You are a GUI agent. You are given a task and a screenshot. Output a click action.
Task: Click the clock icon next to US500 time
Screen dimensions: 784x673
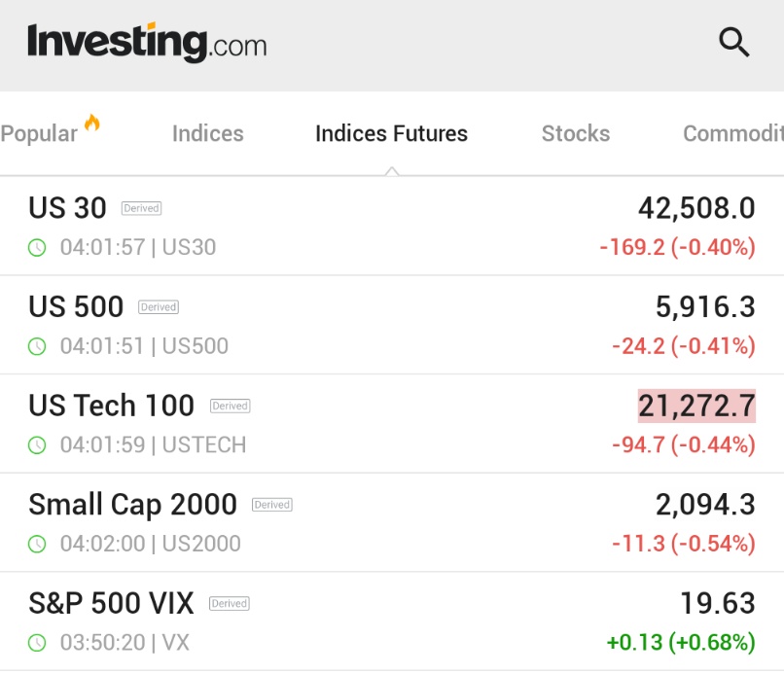pyautogui.click(x=37, y=346)
